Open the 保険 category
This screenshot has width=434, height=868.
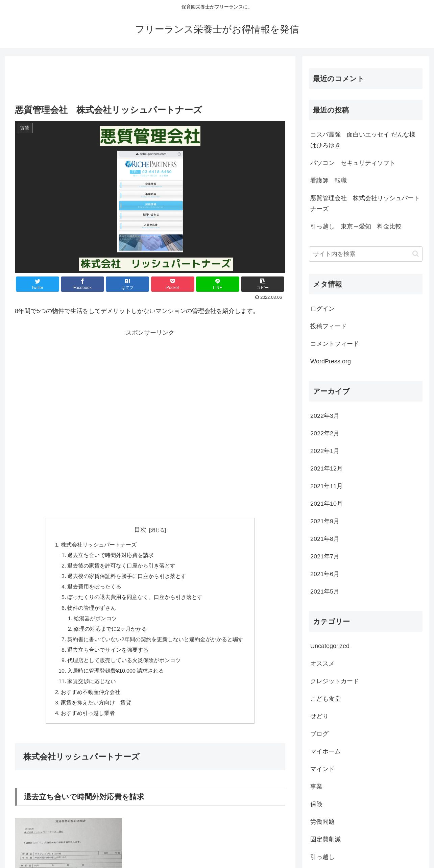316,804
